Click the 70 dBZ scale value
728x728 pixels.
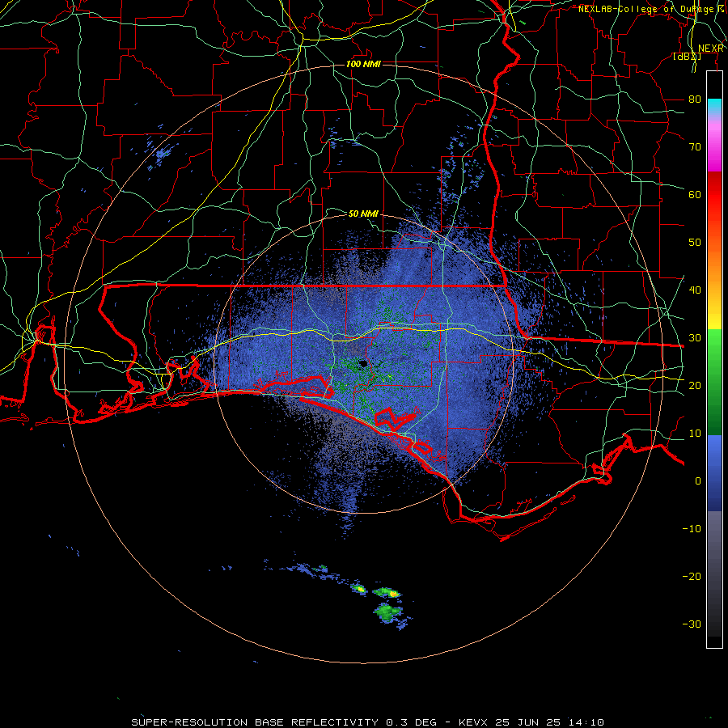pyautogui.click(x=695, y=146)
